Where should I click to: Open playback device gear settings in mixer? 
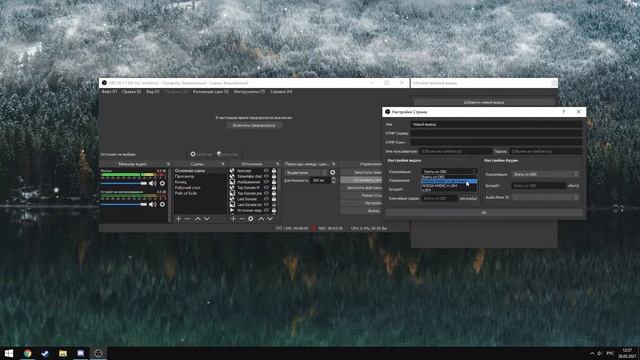pyautogui.click(x=162, y=204)
